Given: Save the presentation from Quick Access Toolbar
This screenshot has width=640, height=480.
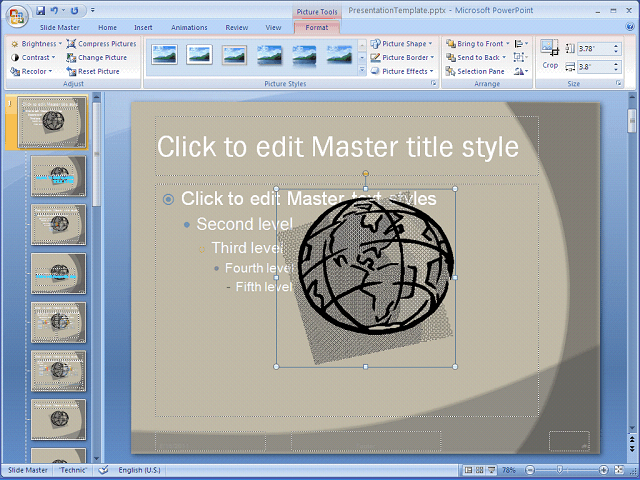Looking at the screenshot, I should coord(40,11).
